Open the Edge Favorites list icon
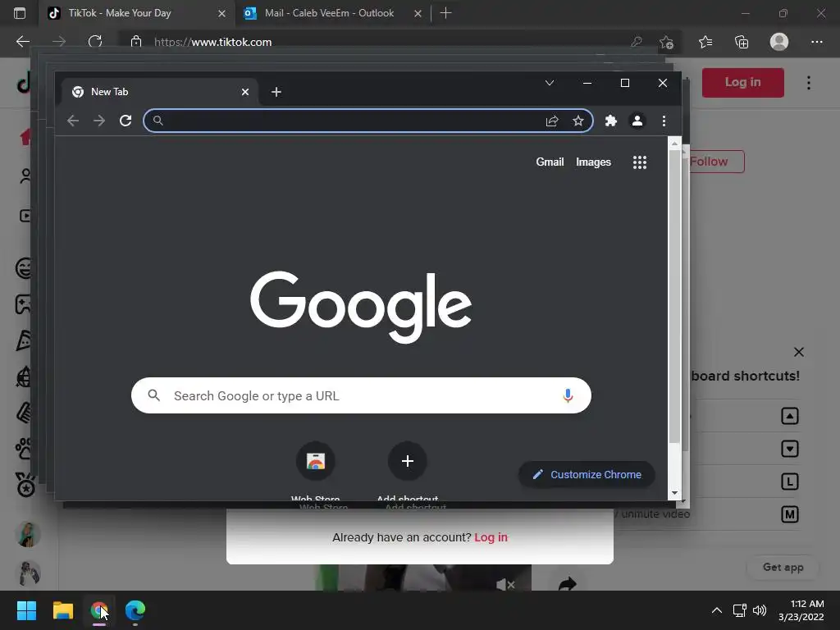 click(x=705, y=42)
